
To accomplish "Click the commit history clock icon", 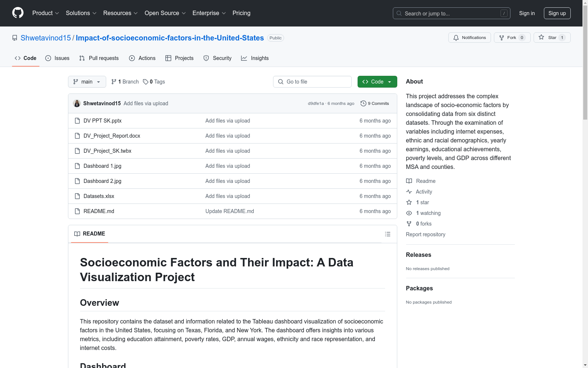I will coord(363,103).
